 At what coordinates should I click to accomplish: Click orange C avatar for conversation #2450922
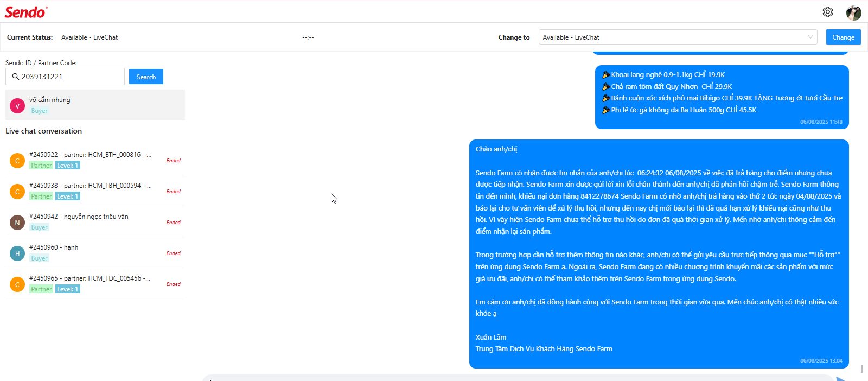coord(17,161)
